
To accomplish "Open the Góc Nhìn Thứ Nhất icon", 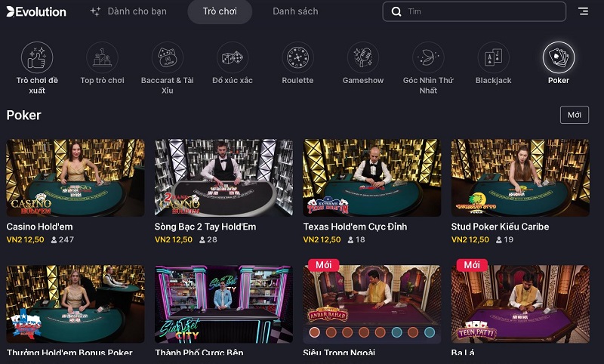I will [x=428, y=57].
